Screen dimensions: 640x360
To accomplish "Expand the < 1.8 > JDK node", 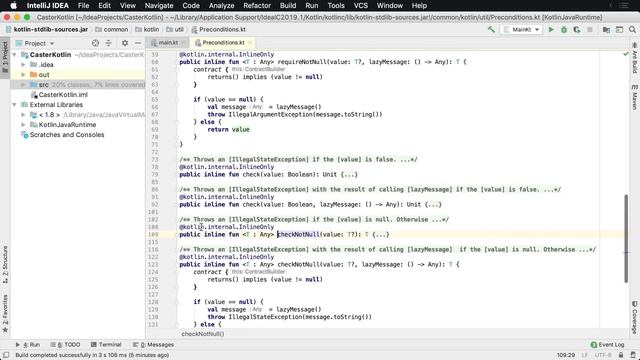I will (x=23, y=115).
